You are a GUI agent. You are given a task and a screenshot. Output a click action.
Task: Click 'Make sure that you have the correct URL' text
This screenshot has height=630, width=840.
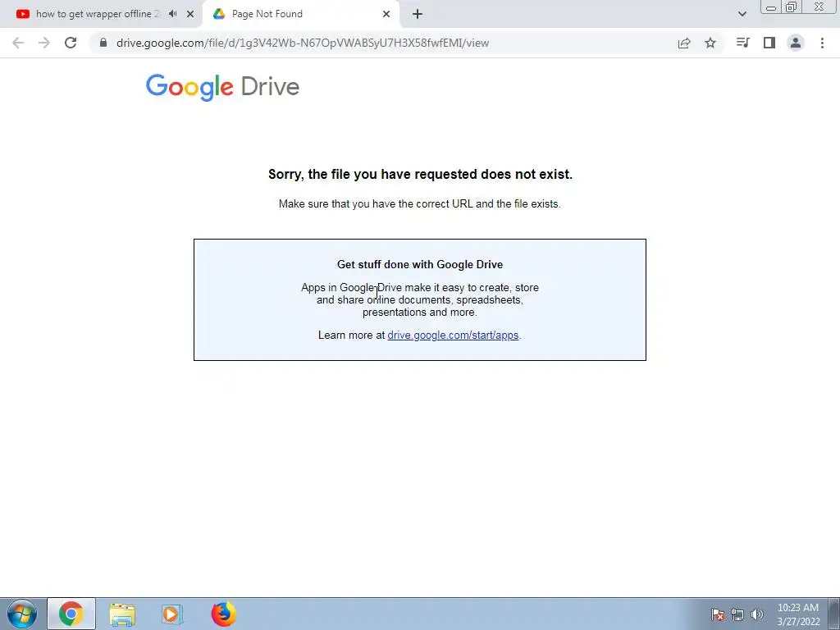[x=375, y=203]
